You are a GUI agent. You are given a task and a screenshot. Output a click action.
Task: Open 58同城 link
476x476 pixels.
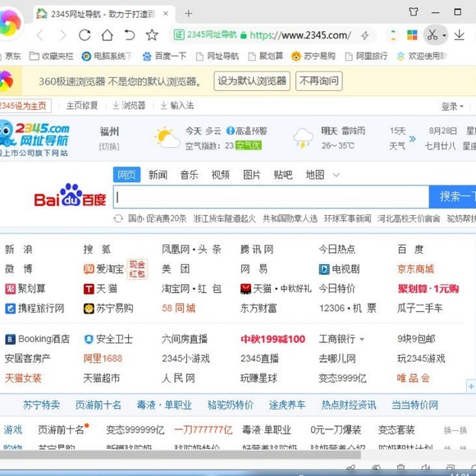tap(179, 309)
